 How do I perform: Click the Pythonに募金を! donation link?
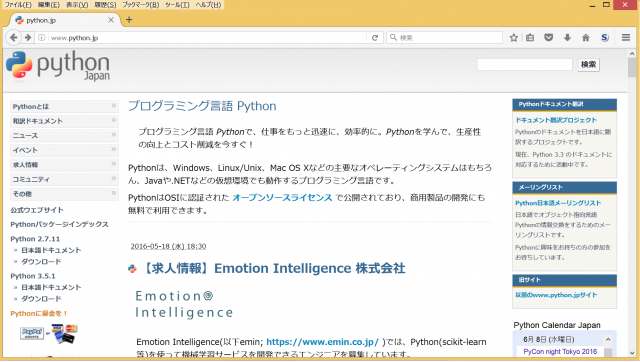pos(39,313)
